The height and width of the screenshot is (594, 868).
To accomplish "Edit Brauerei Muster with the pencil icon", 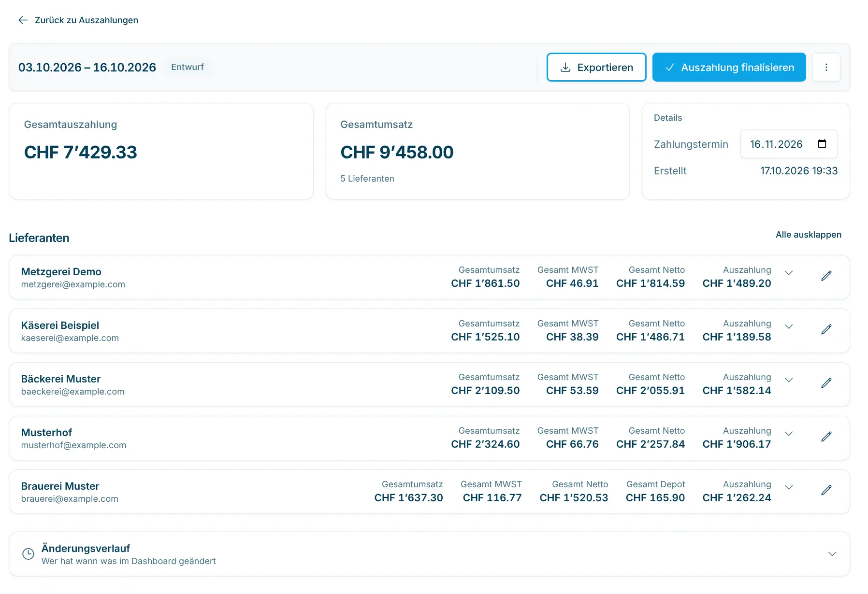I will point(826,490).
